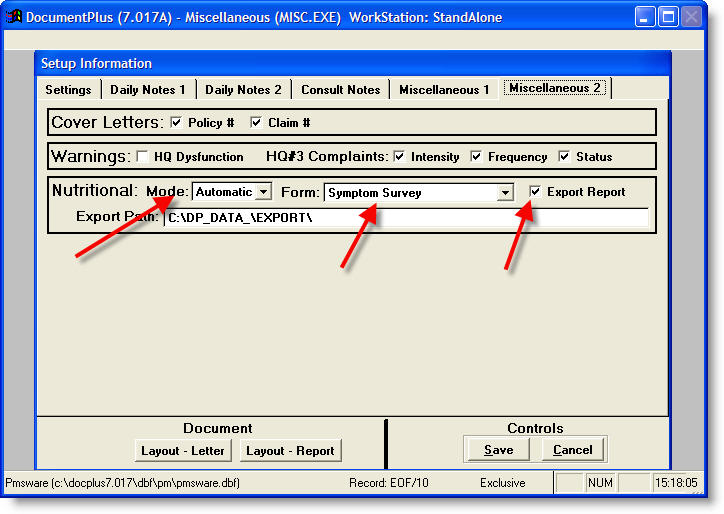Screen dimensions: 724x514
Task: Toggle the Policy # checkbox
Action: pos(177,123)
